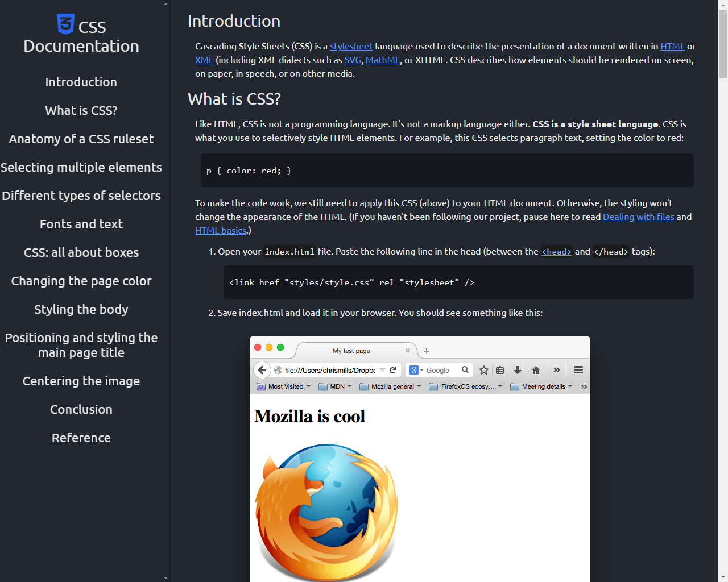Jump to Centering the image section
728x582 pixels.
pos(81,381)
